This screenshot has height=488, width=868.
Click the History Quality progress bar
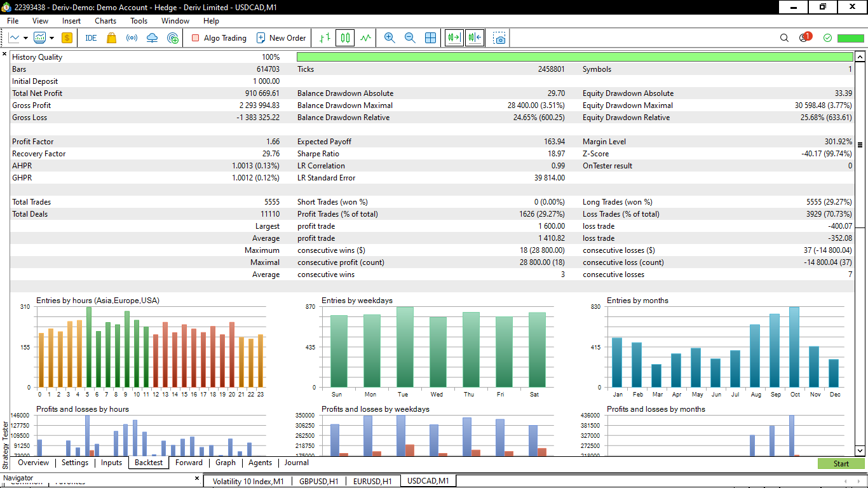click(574, 57)
